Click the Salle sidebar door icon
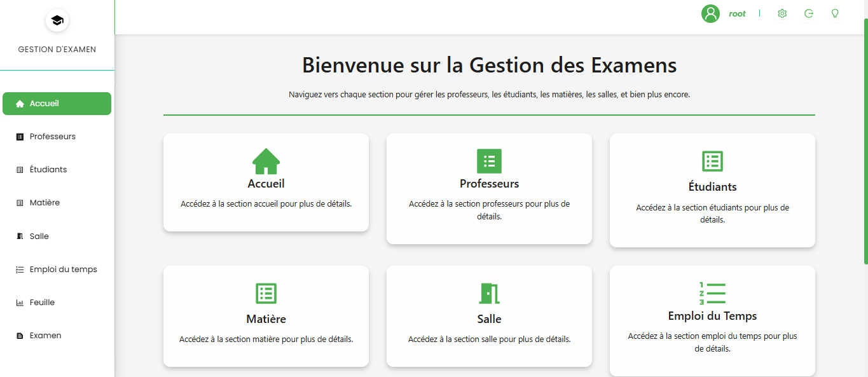Image resolution: width=868 pixels, height=377 pixels. pyautogui.click(x=20, y=236)
